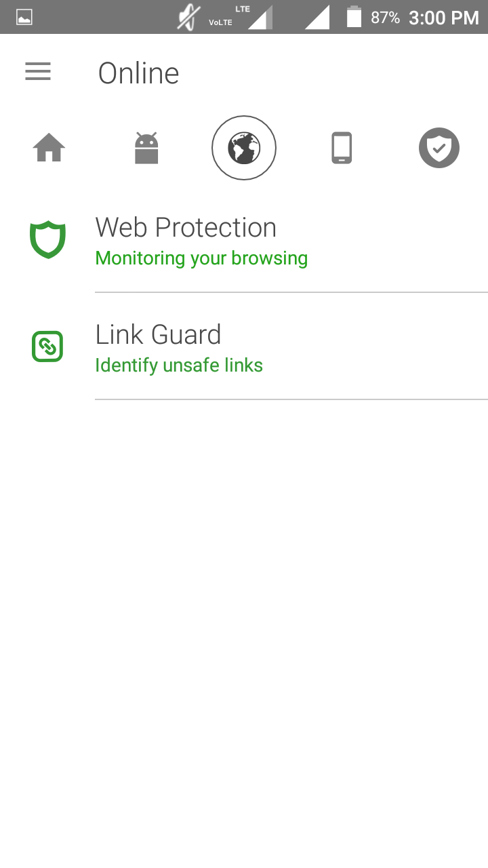This screenshot has height=868, width=488.
Task: Check the battery icon in status bar
Action: (354, 17)
